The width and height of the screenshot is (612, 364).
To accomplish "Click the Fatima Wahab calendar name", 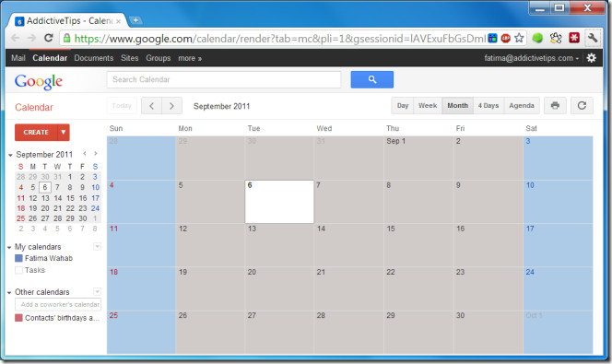I will pos(49,258).
